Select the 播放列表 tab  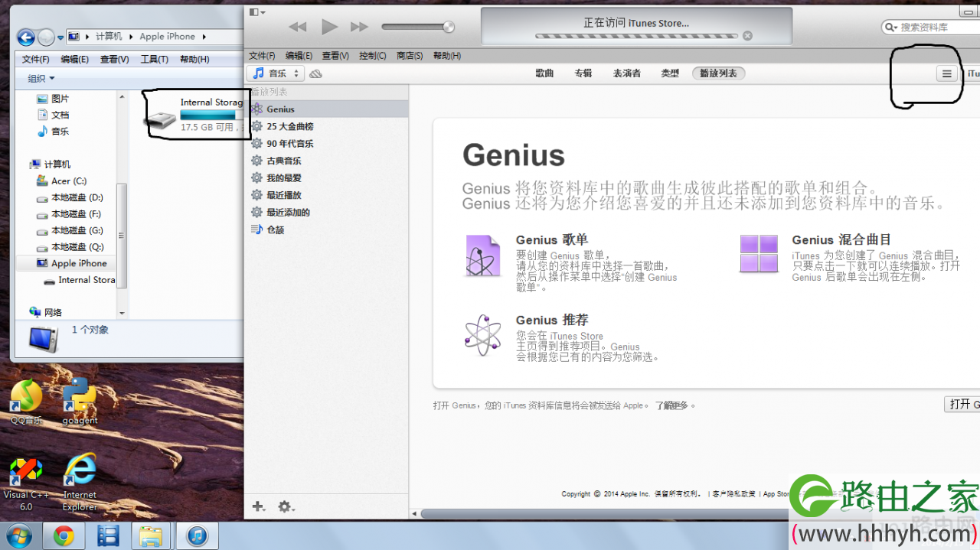718,73
